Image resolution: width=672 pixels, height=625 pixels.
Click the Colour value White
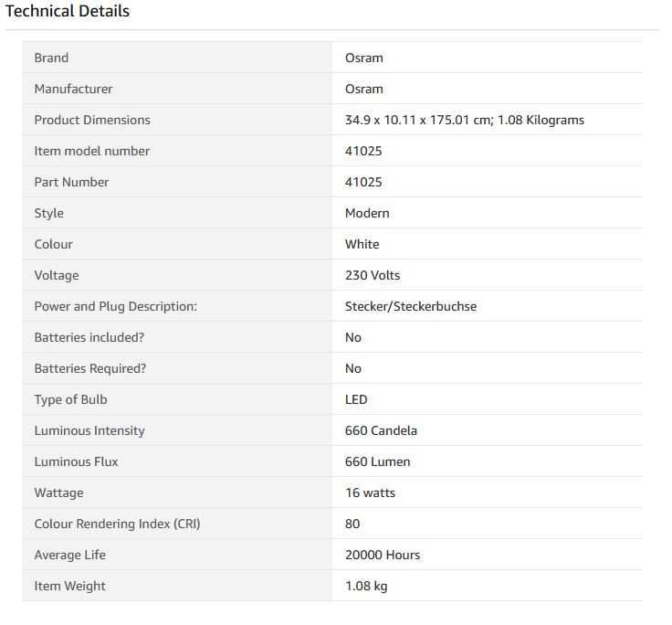pos(362,244)
